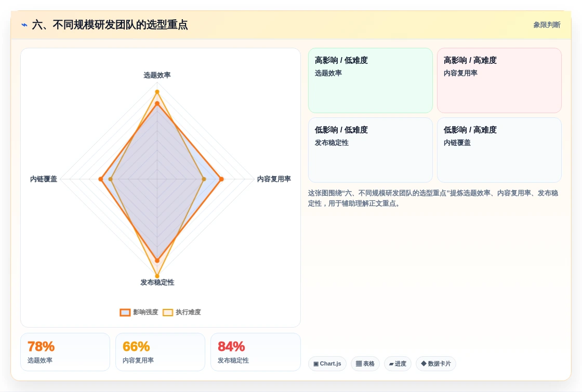Click the 78% 选题效率 stat card

coord(65,352)
